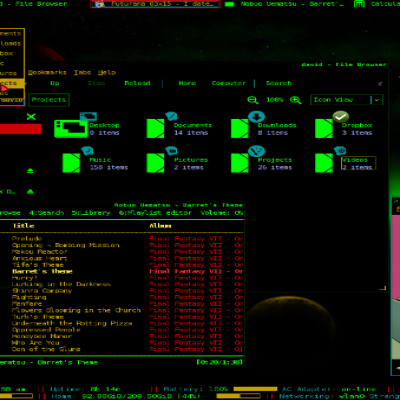The height and width of the screenshot is (400, 400).
Task: Click the zoom out magnifier icon
Action: 253,100
